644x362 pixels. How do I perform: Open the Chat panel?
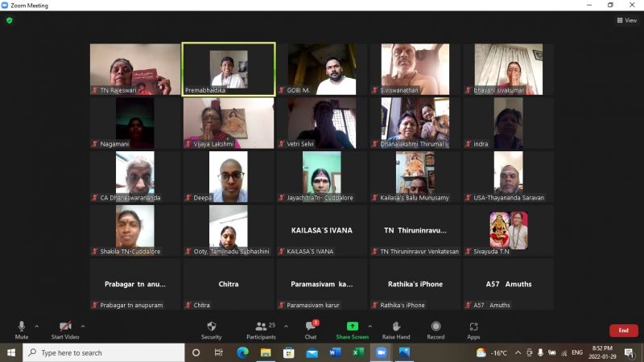pyautogui.click(x=311, y=331)
